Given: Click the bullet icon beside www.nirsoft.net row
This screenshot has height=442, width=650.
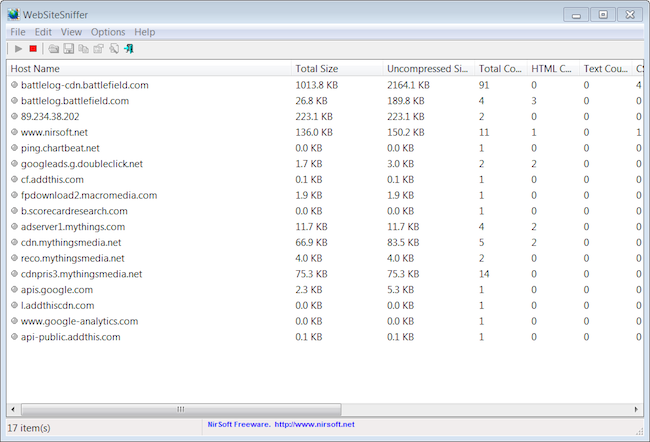Looking at the screenshot, I should [15, 132].
